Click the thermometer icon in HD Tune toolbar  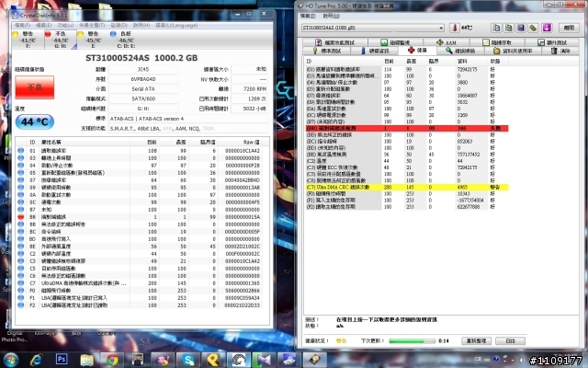point(454,28)
